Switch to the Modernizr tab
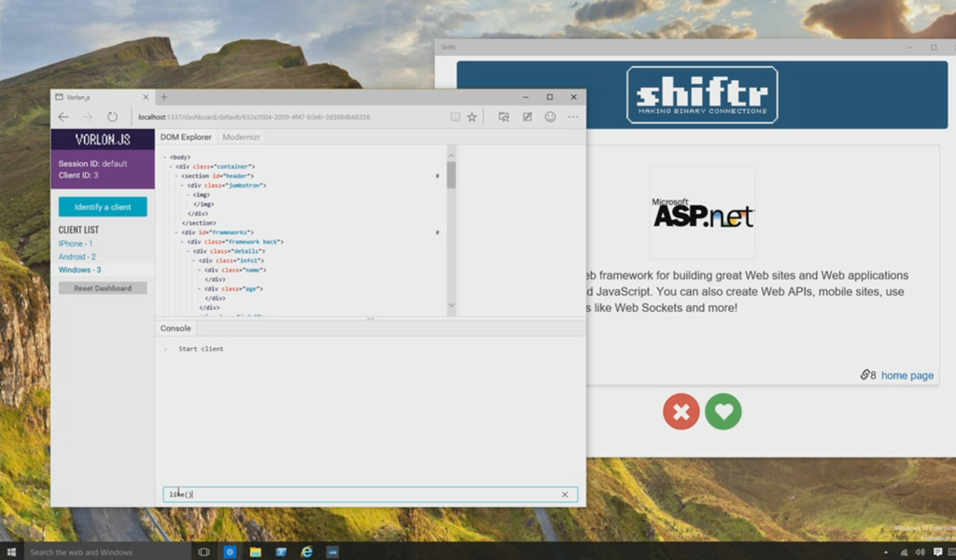 pos(242,137)
